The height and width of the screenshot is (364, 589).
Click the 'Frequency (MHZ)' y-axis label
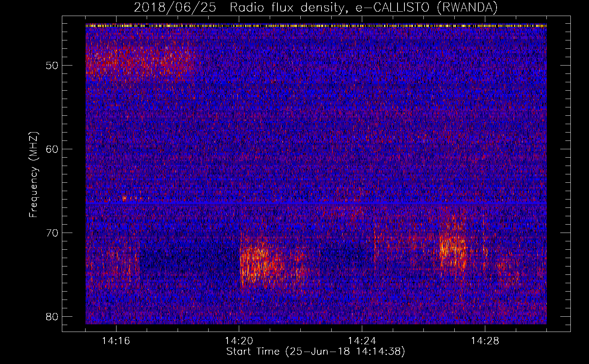33,175
